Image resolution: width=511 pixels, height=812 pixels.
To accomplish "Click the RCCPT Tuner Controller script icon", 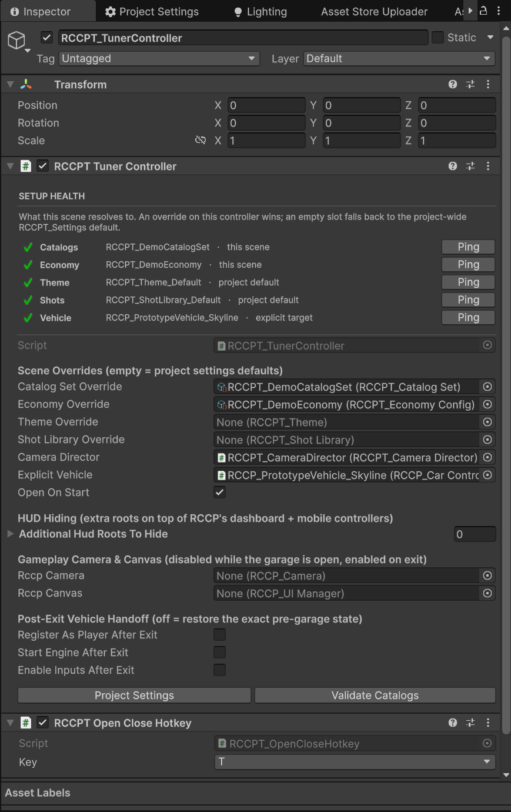I will click(26, 166).
